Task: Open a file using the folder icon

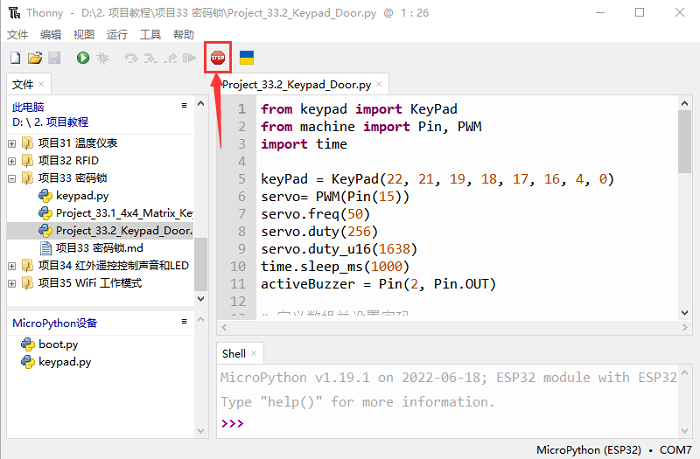Action: tap(35, 59)
